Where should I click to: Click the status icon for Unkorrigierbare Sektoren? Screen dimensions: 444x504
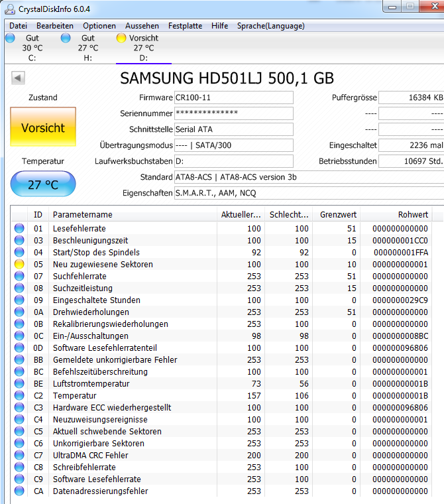[x=19, y=443]
